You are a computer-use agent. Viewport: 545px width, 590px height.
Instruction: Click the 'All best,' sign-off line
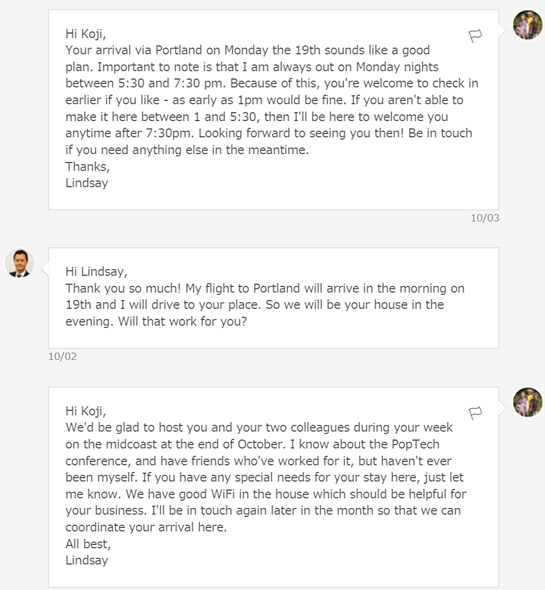pos(88,544)
